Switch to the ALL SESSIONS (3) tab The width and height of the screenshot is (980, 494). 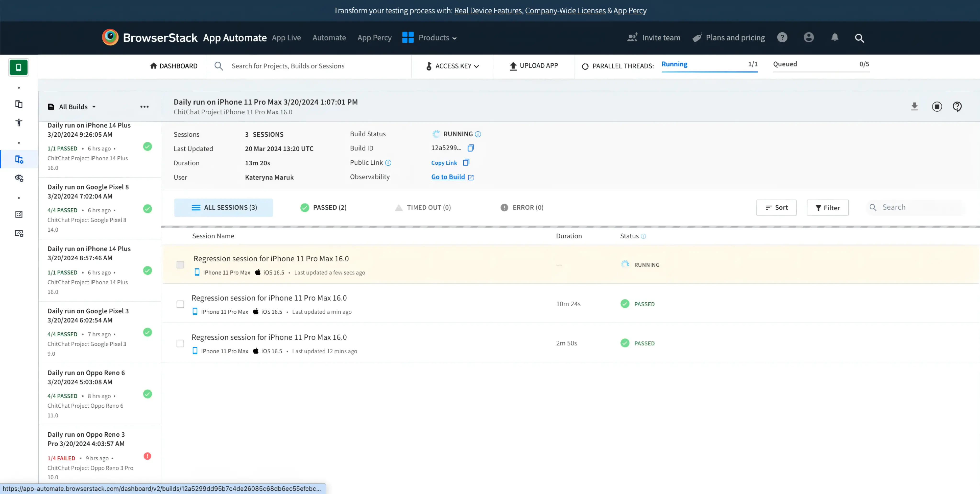[224, 208]
